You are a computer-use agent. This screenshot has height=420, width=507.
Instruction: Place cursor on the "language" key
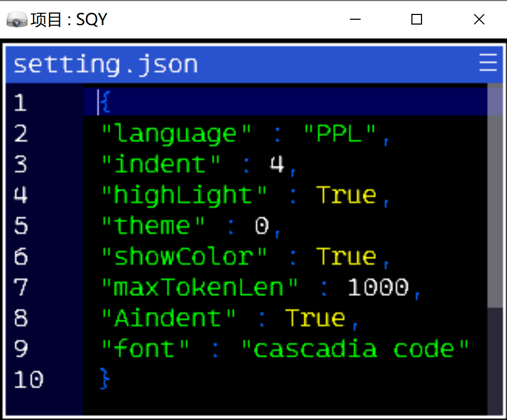pos(176,134)
